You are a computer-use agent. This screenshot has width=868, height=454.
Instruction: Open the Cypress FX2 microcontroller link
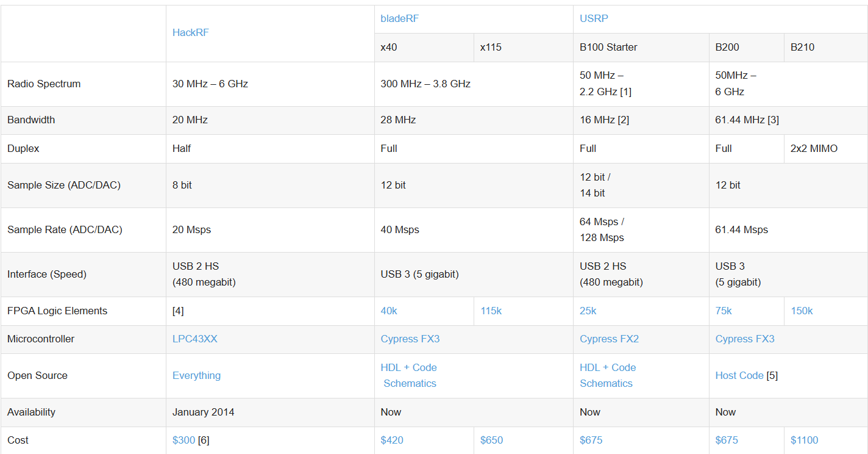[x=610, y=339]
